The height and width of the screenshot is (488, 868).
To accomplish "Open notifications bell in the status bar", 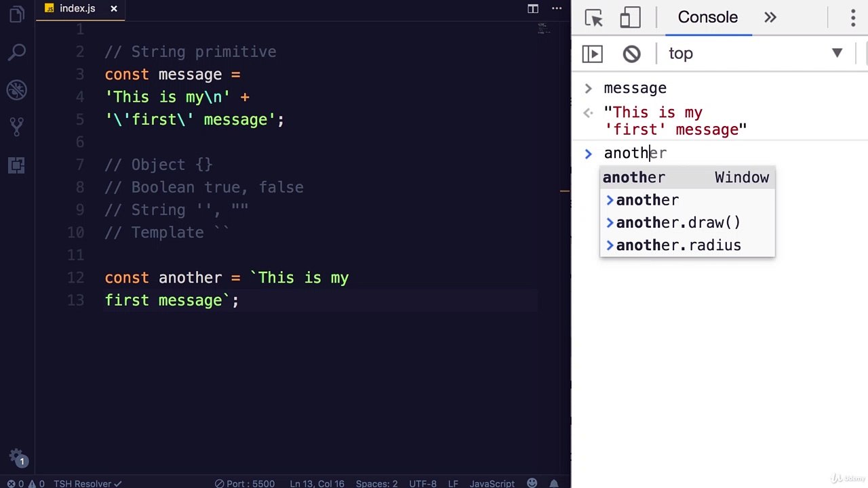I will coord(554,483).
